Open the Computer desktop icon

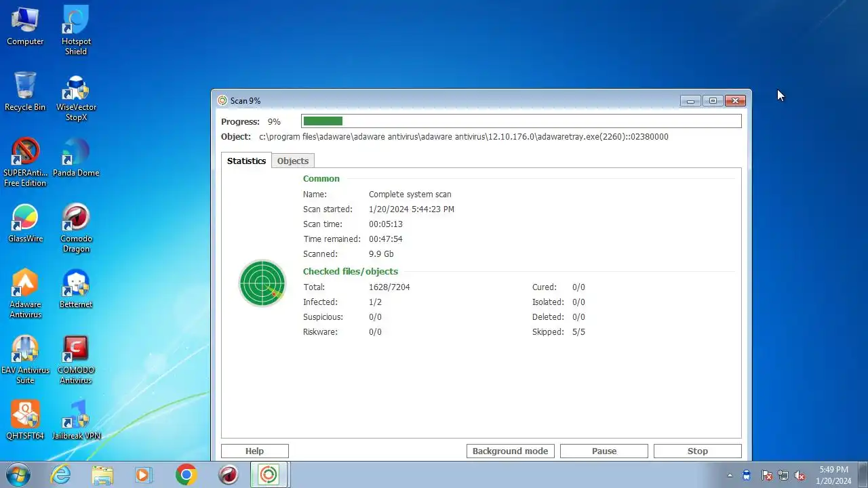click(x=25, y=26)
